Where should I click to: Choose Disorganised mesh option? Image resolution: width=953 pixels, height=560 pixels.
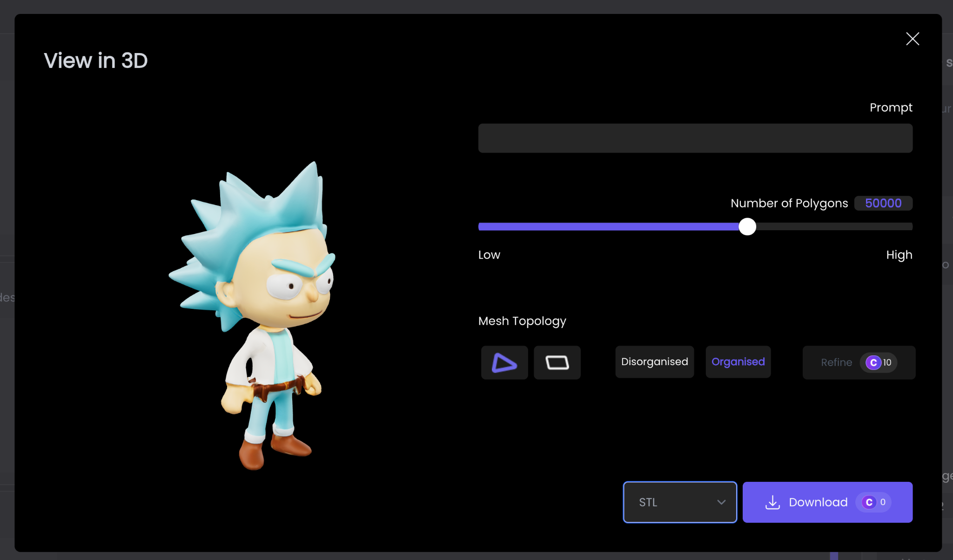(654, 362)
